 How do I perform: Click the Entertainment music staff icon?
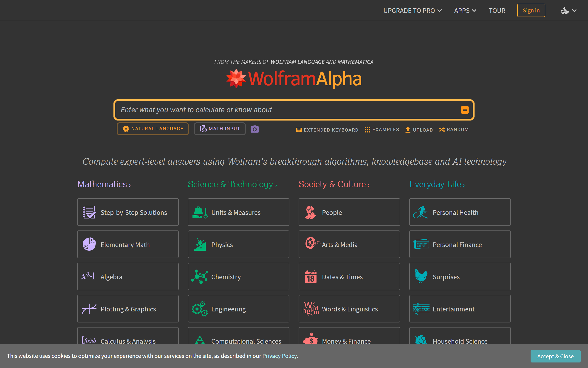421,309
